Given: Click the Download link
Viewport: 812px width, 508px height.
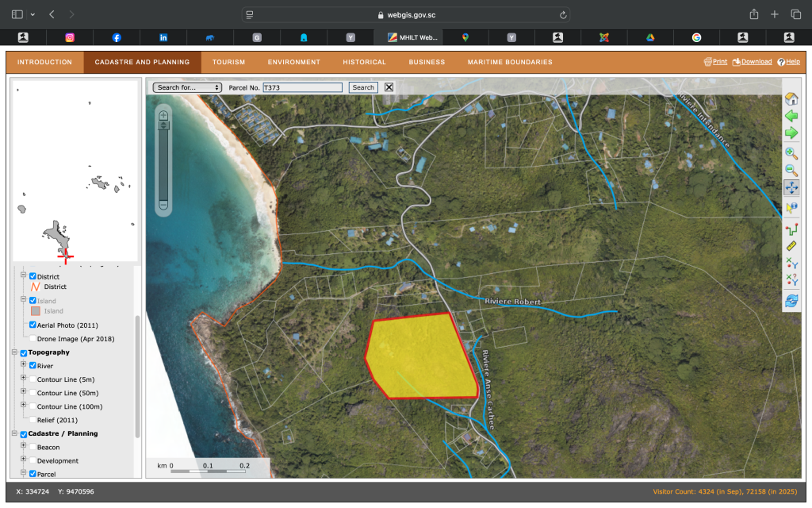Looking at the screenshot, I should [752, 62].
